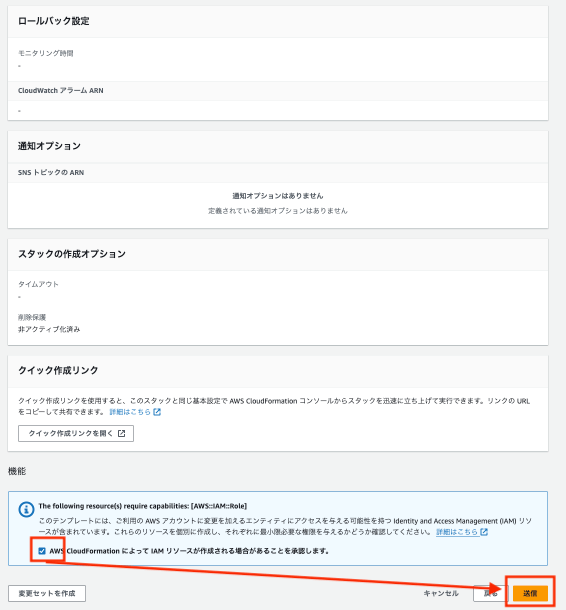Click 詳細はこちら link in quick-create section
Image resolution: width=566 pixels, height=610 pixels.
[x=130, y=412]
